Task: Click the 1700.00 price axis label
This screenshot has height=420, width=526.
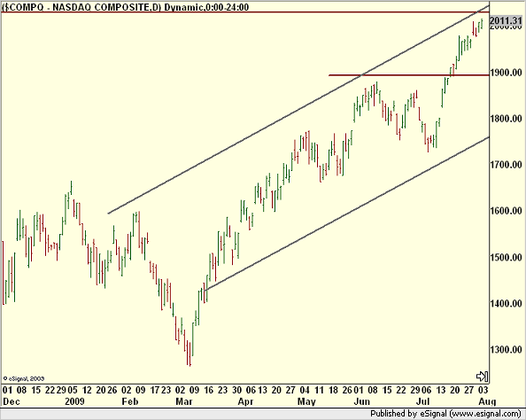Action: (x=506, y=165)
